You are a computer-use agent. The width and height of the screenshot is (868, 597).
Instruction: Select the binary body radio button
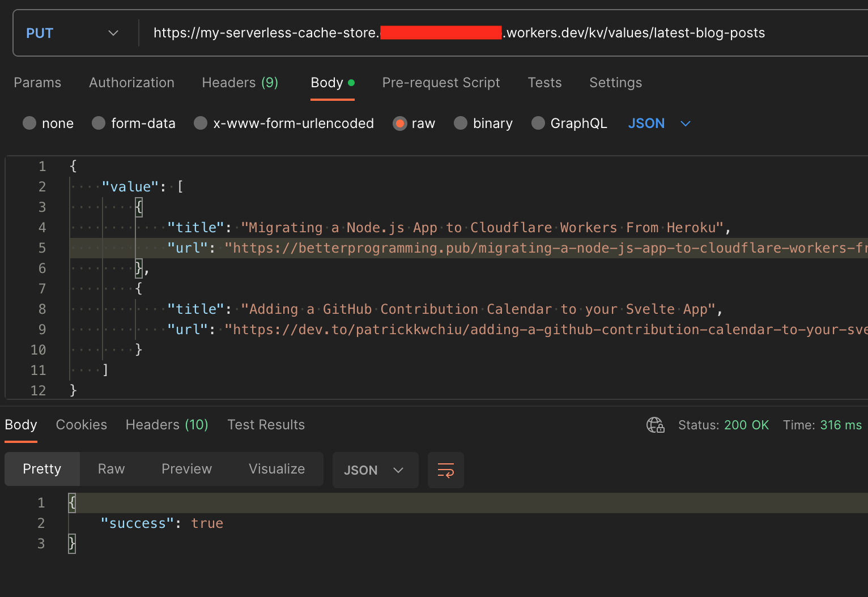coord(461,123)
